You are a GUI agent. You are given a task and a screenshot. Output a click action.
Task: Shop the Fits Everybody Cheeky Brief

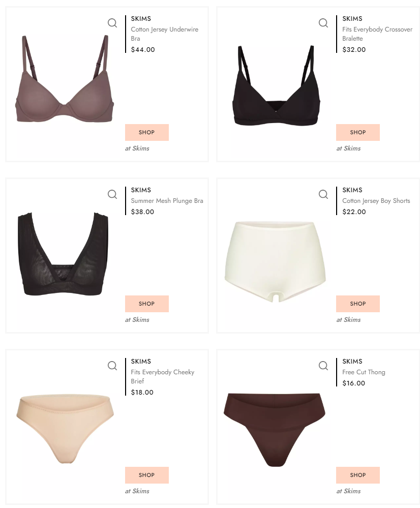(147, 475)
